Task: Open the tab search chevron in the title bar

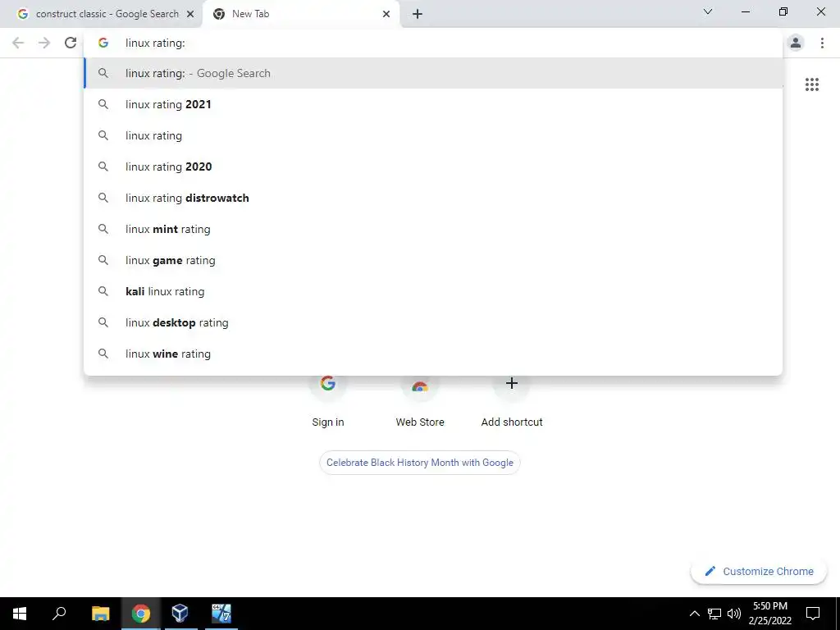Action: coord(708,11)
